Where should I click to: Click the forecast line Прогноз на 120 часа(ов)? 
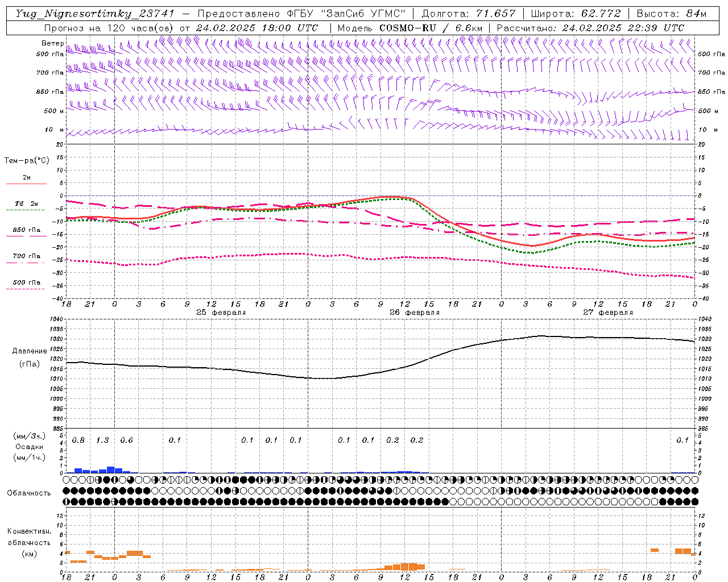tap(109, 28)
